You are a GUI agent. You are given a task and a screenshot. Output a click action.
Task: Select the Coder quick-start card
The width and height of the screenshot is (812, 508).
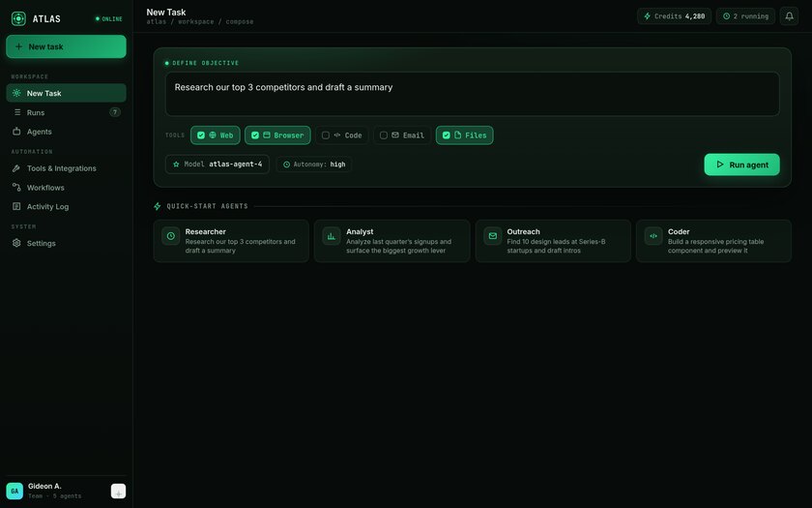coord(713,241)
